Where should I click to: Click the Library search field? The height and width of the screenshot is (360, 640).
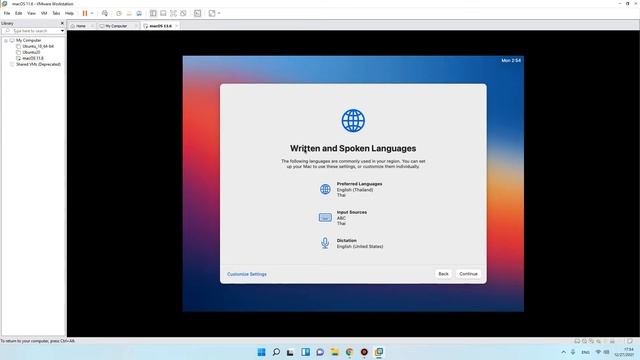(31, 31)
